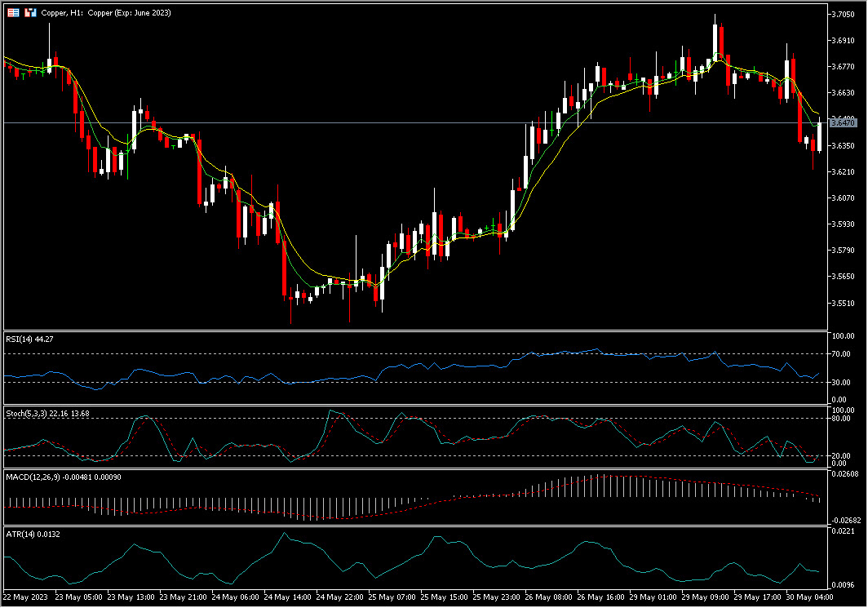Image resolution: width=868 pixels, height=608 pixels.
Task: Select the 26 May 16:00 time marker
Action: point(600,597)
